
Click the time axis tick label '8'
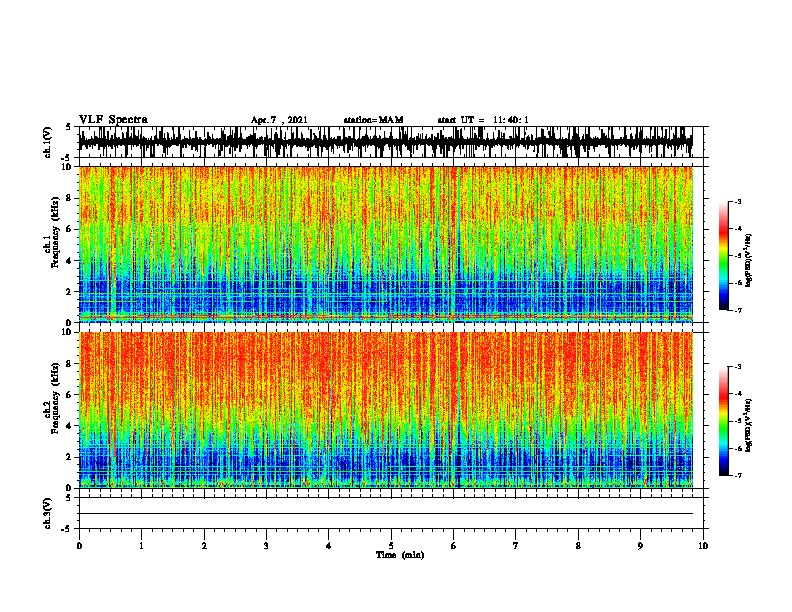click(x=578, y=545)
